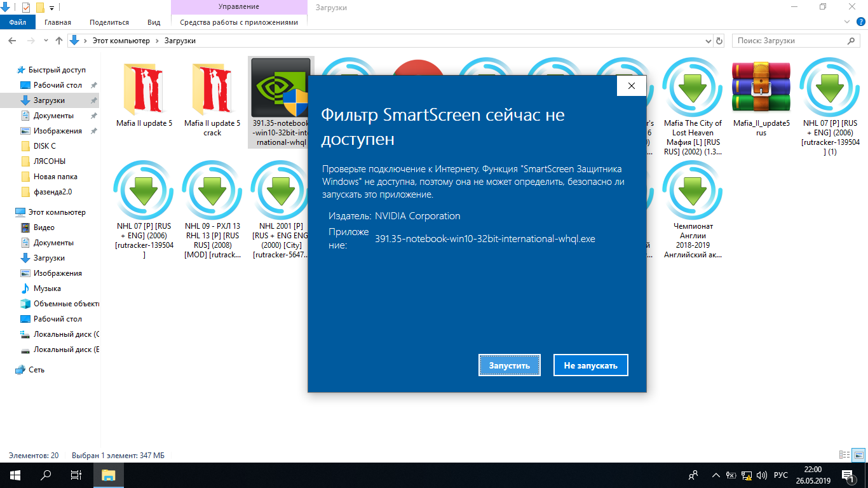Open Видео under Этот компьютер
The width and height of the screenshot is (868, 488).
pyautogui.click(x=44, y=227)
